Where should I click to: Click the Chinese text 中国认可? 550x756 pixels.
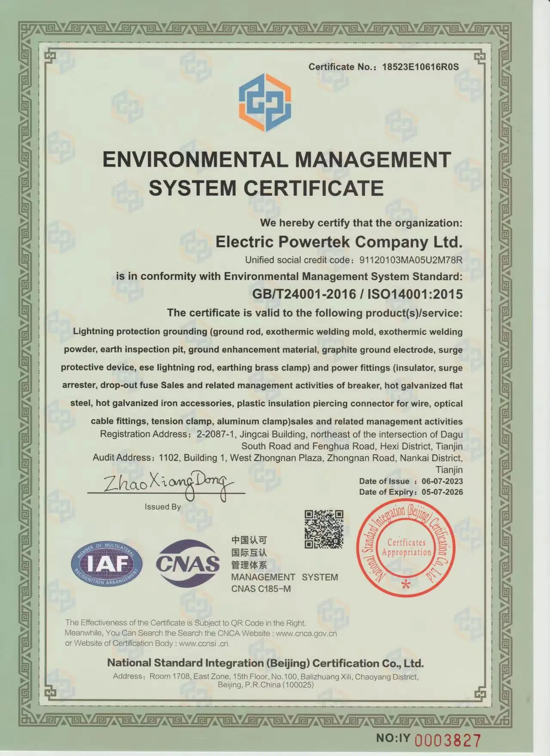(x=249, y=540)
